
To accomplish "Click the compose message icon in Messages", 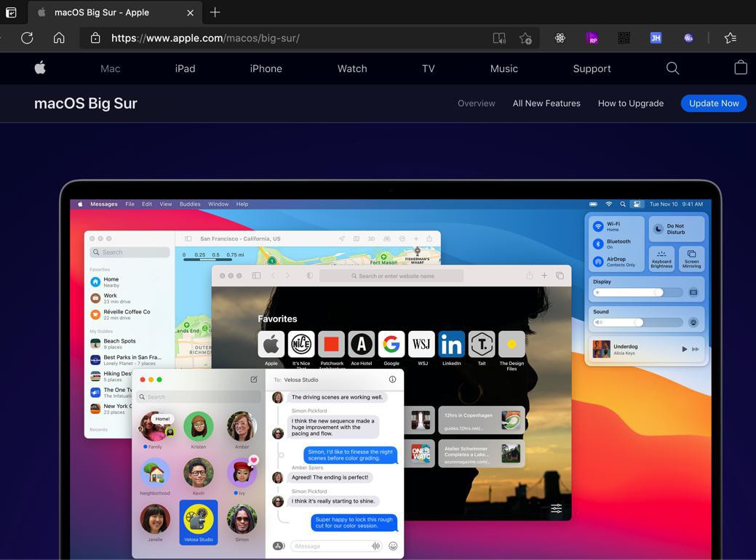I will coord(254,380).
